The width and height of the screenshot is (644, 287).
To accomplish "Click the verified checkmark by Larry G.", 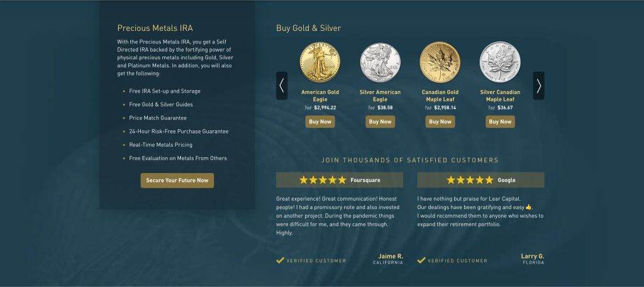I will coord(421,260).
